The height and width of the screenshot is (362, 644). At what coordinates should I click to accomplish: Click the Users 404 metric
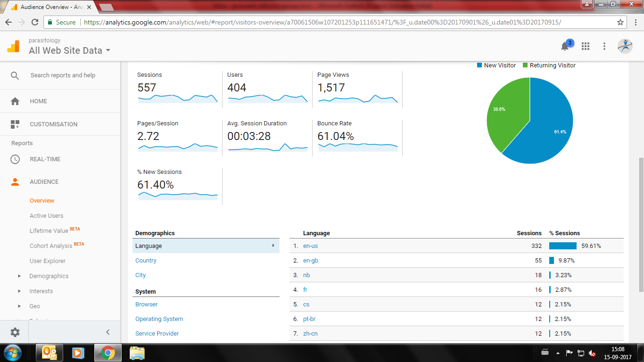point(267,88)
